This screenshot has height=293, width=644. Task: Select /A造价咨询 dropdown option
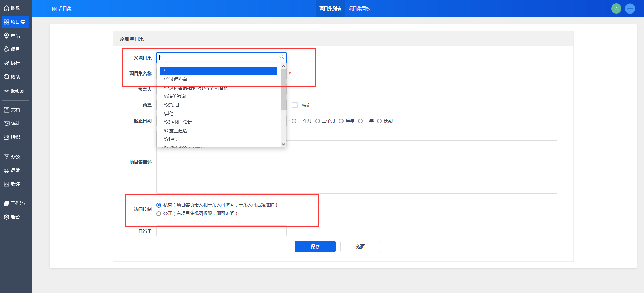click(x=174, y=96)
